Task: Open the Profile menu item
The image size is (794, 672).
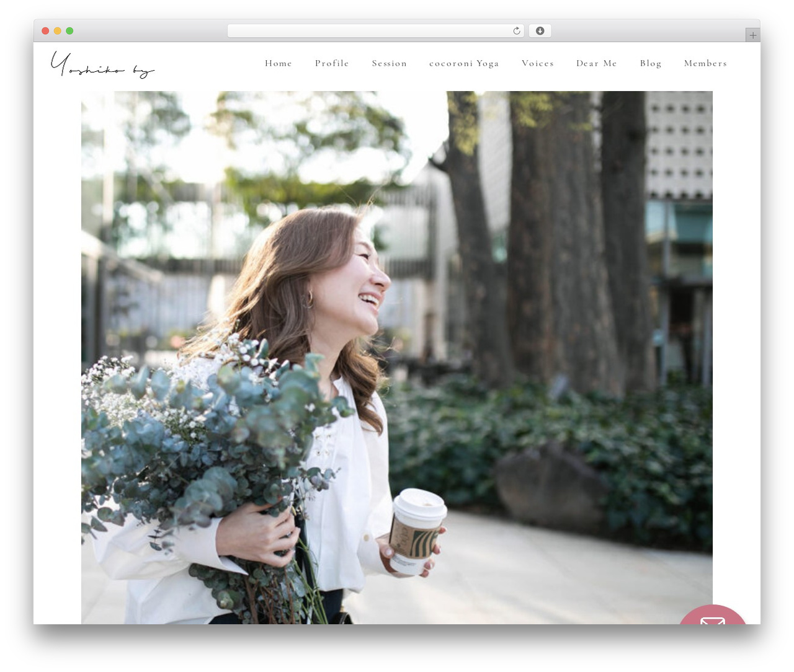Action: coord(332,63)
